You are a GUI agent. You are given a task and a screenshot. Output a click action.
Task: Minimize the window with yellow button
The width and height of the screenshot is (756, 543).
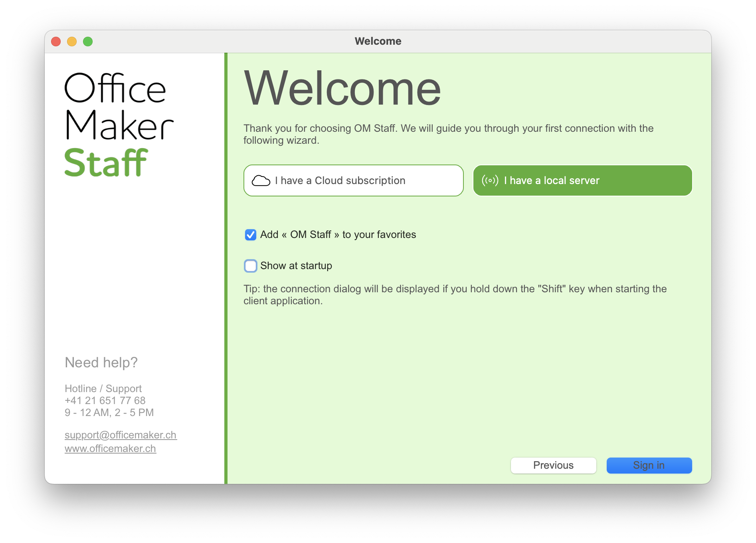(72, 42)
